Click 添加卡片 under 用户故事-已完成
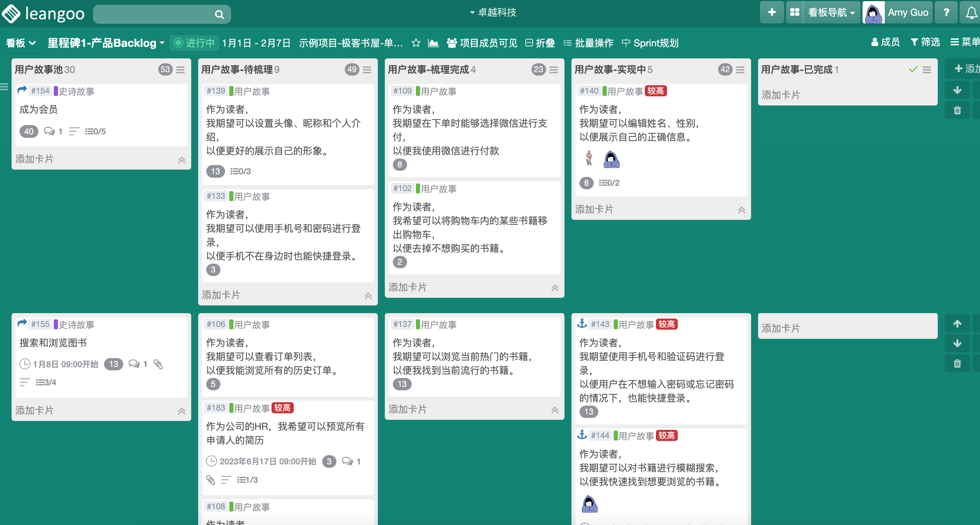This screenshot has width=980, height=525. click(x=781, y=95)
